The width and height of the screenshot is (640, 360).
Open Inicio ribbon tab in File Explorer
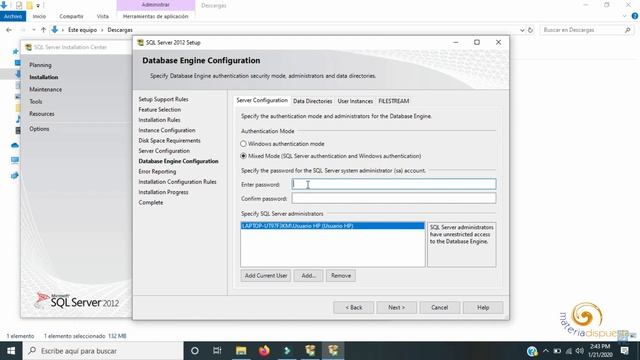click(x=39, y=16)
